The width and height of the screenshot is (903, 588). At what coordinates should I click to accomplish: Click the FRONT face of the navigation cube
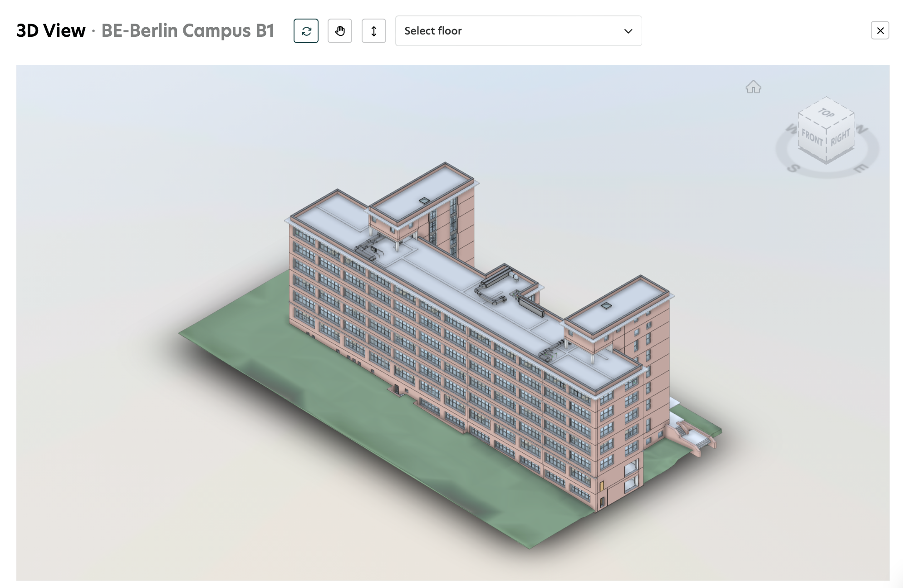pos(812,138)
